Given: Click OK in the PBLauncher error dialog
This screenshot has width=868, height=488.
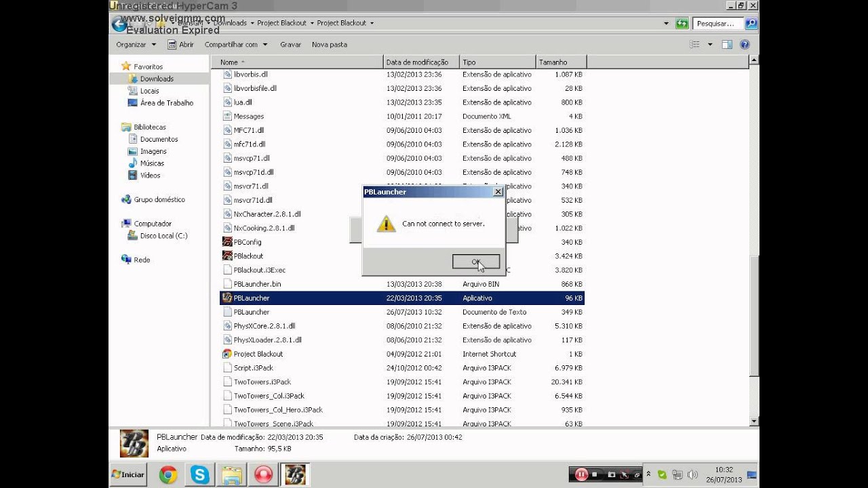Looking at the screenshot, I should pos(476,262).
